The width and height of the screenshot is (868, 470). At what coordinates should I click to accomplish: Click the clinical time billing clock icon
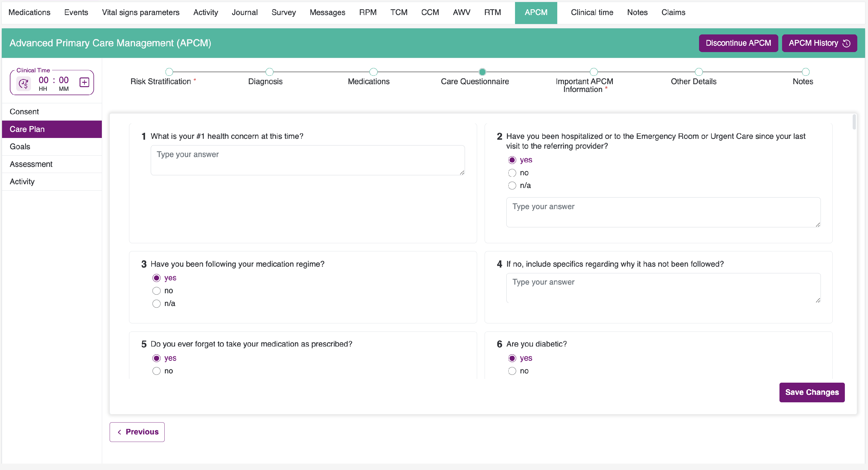click(24, 83)
